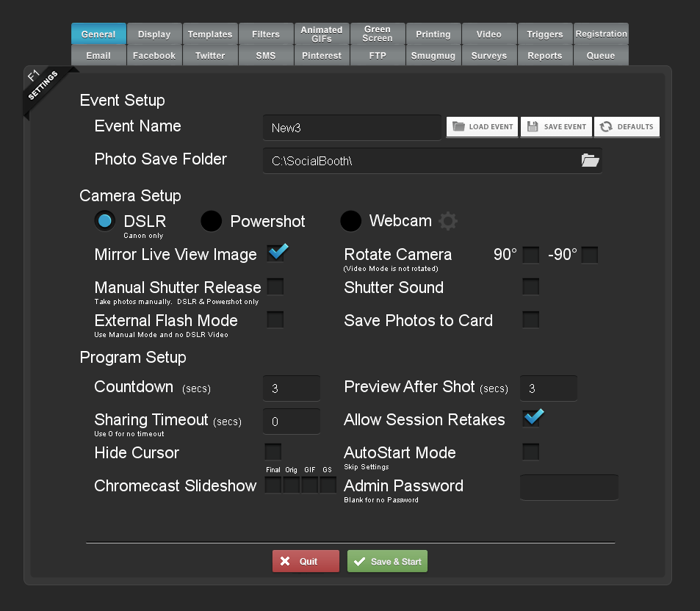Open the Triggers tab

(545, 34)
